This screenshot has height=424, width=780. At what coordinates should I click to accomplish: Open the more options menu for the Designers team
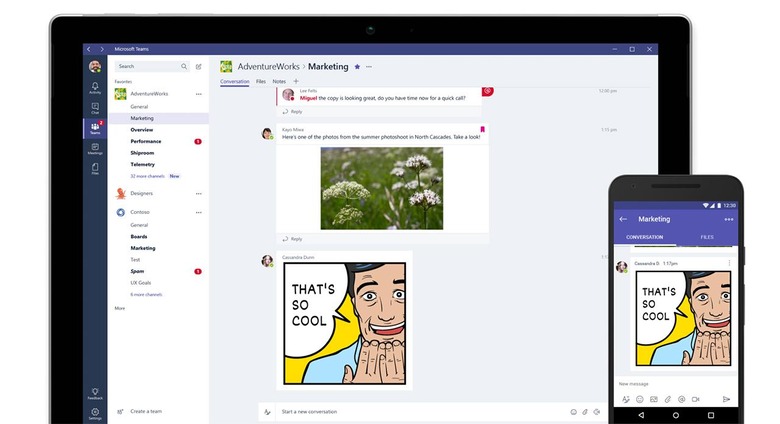click(198, 194)
